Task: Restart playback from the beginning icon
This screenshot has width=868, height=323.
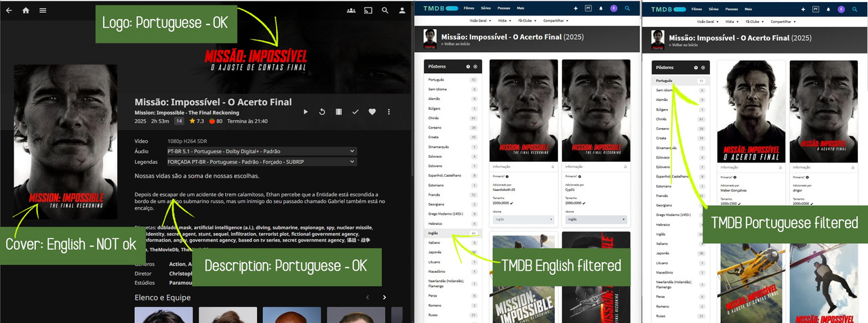Action: (322, 112)
